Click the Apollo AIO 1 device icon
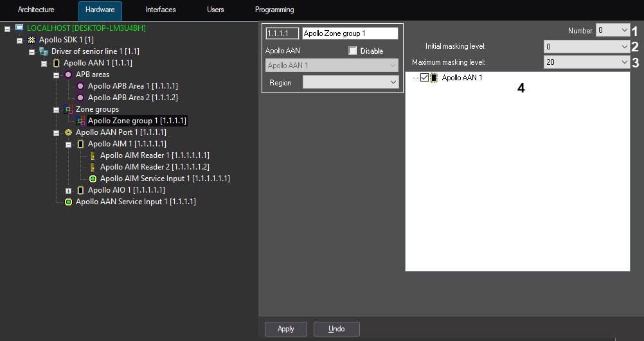Viewport: 644px width, 341px height. coord(81,190)
